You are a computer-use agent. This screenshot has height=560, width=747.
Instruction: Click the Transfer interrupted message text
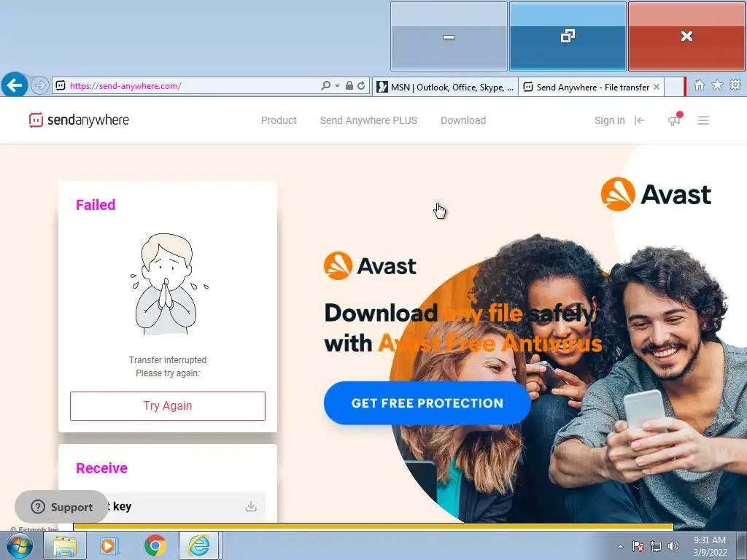(x=168, y=366)
